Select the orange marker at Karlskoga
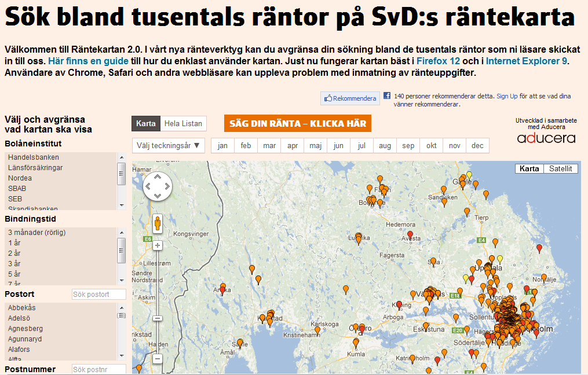This screenshot has height=375, width=588. pyautogui.click(x=317, y=331)
